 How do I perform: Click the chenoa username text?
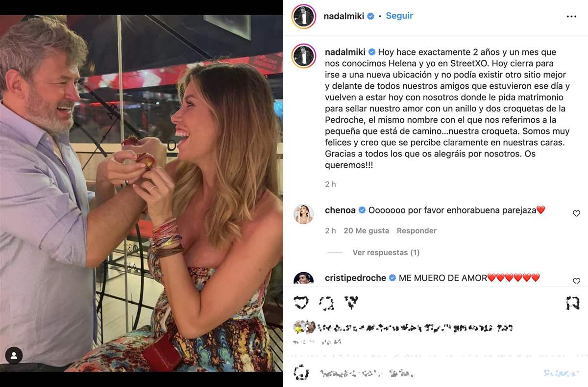pos(340,210)
